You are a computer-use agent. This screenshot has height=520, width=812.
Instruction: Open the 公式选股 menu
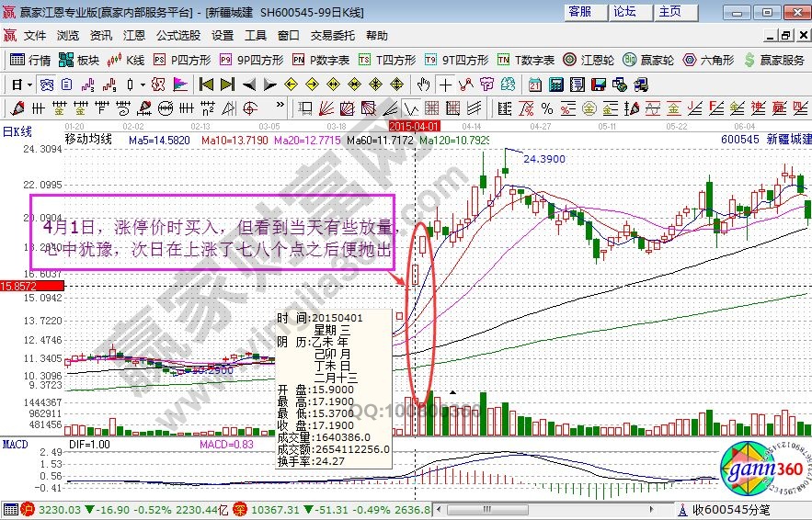coord(177,36)
